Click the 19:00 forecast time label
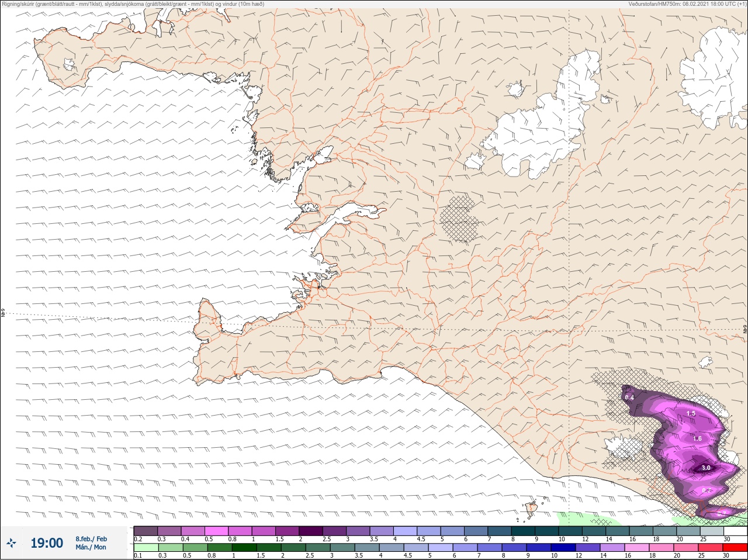 47,543
